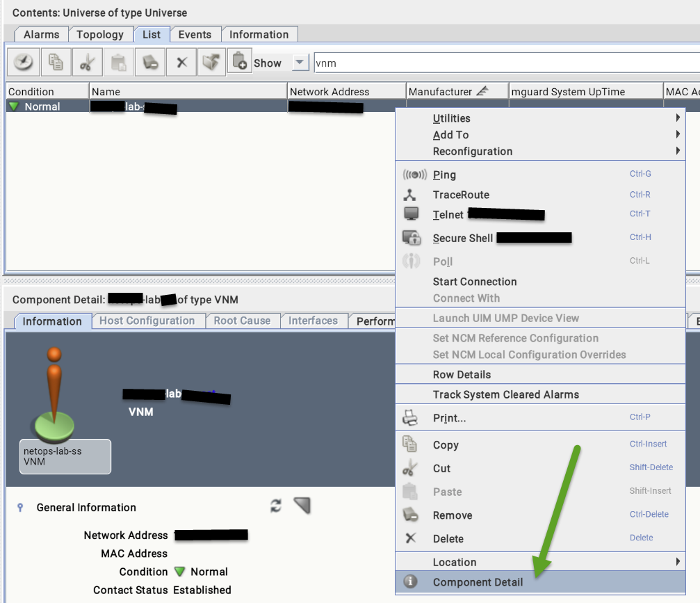Click the Remove toolbar icon
Viewport: 700px width, 603px height.
[150, 63]
